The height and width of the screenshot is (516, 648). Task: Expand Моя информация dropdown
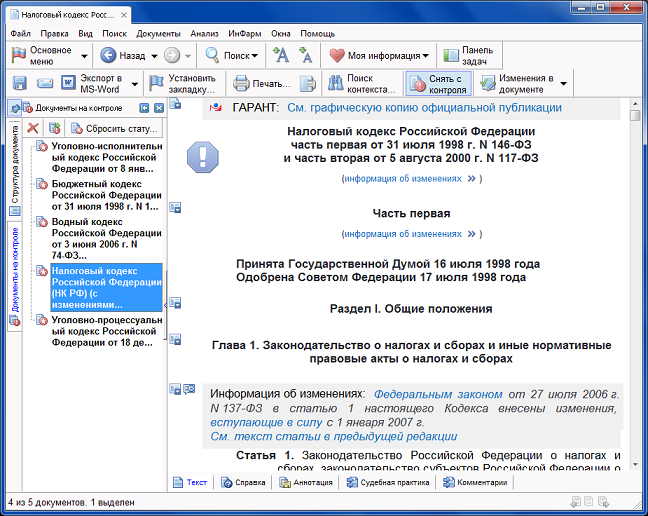coord(425,56)
